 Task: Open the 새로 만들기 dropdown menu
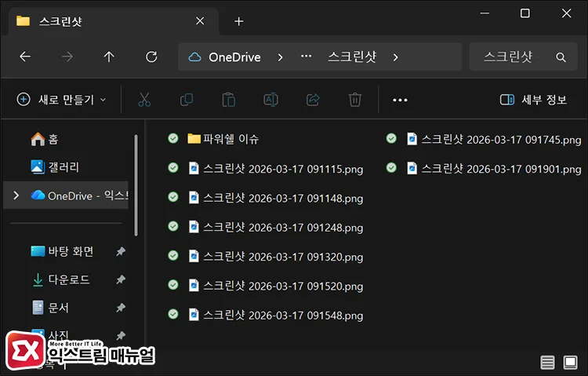[x=61, y=100]
